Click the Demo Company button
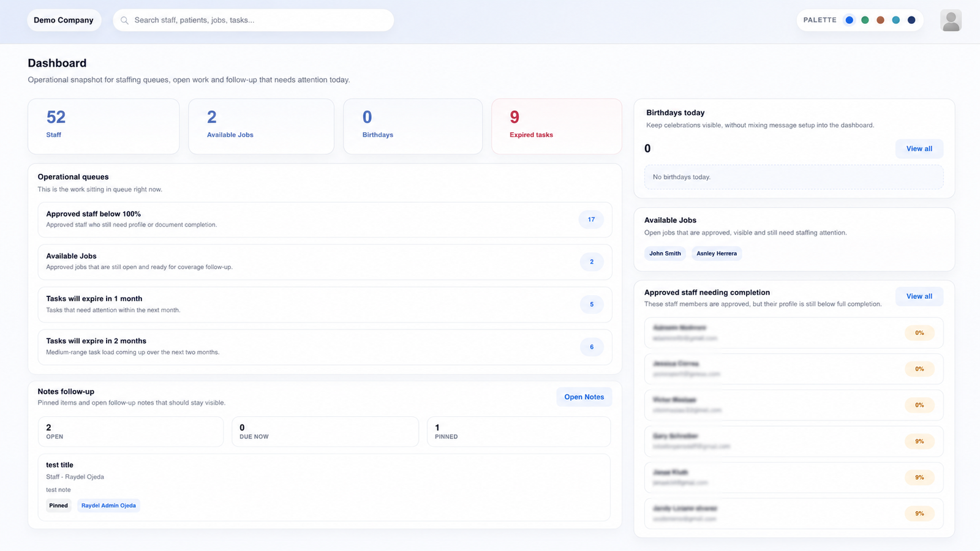 click(x=64, y=20)
